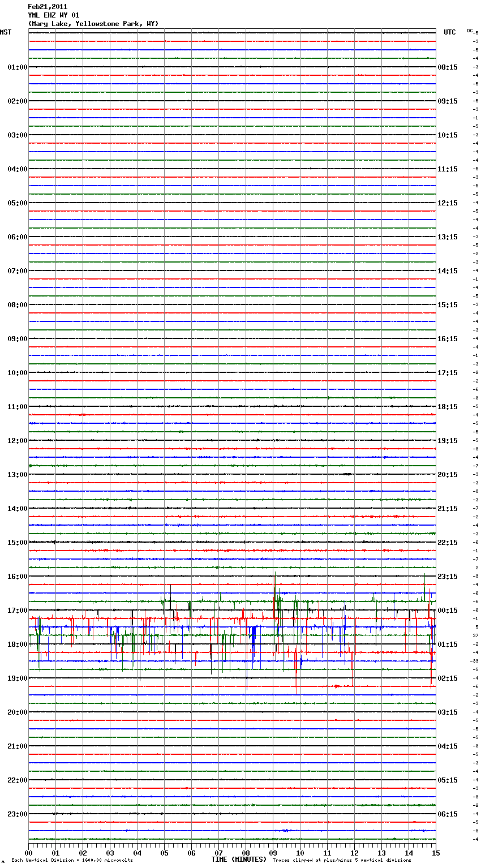Click the Each Vertical Division microvolts note
This screenshot has width=481, height=868.
72,861
